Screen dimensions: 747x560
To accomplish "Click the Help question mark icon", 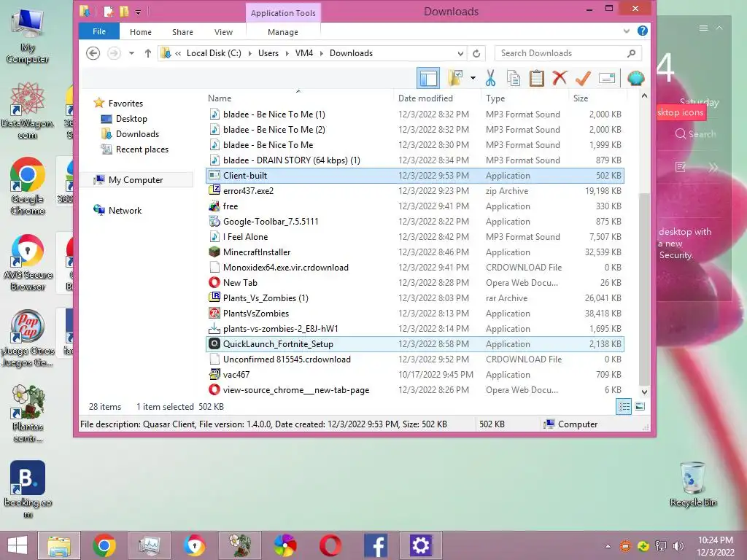I will 642,31.
